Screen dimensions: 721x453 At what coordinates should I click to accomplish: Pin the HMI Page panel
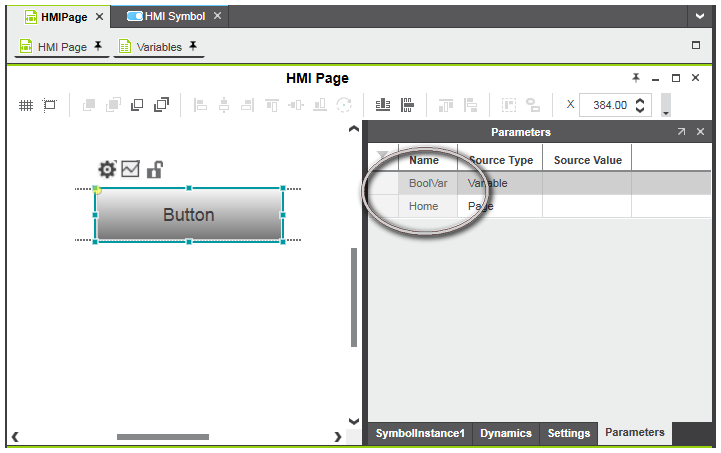636,78
